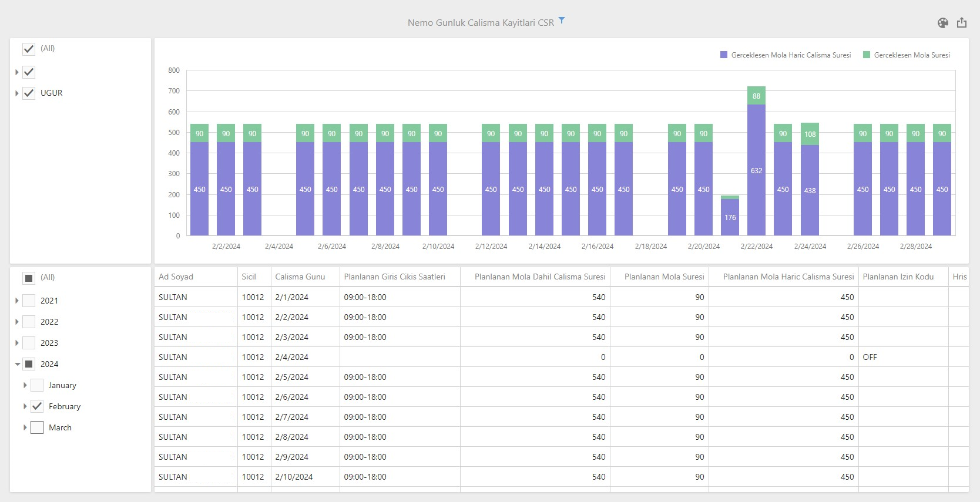Click the 2/18/2024 axis label
Screen dimensions: 980x502
(650, 247)
